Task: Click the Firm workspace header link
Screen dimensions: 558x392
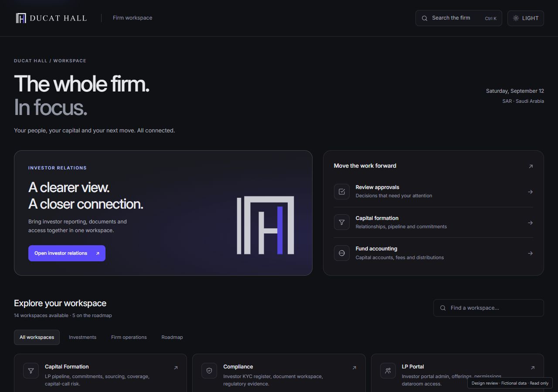Action: coord(133,18)
